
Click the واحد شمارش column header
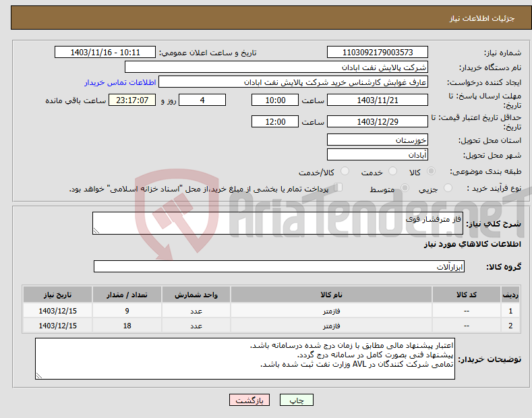pos(196,295)
